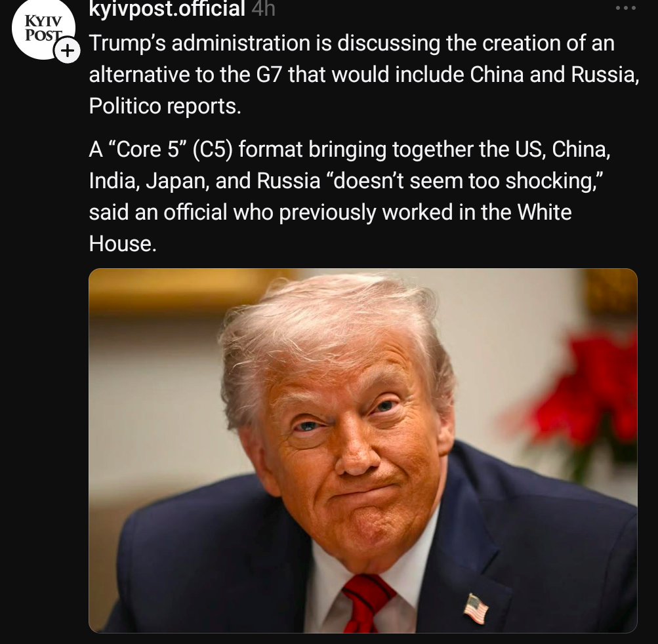658x644 pixels.
Task: Visit the kyivpost.official username link
Action: coord(167,9)
